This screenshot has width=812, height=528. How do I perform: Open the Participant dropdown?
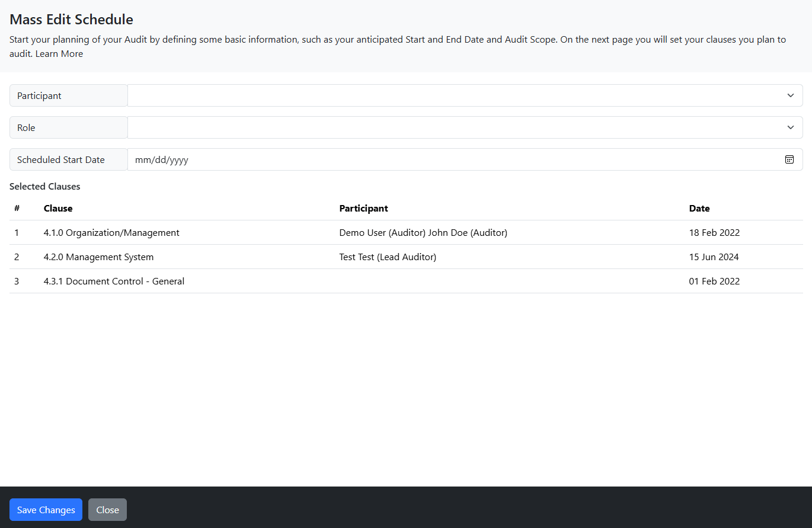465,95
